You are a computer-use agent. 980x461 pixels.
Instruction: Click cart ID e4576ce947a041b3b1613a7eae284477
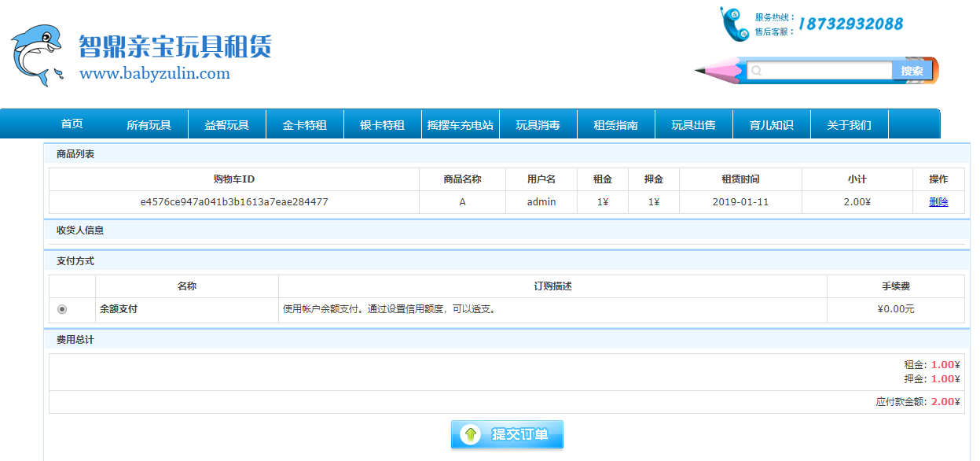[234, 202]
